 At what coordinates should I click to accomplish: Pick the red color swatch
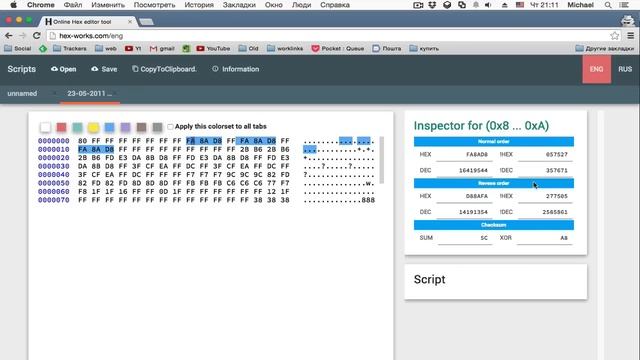(x=61, y=127)
